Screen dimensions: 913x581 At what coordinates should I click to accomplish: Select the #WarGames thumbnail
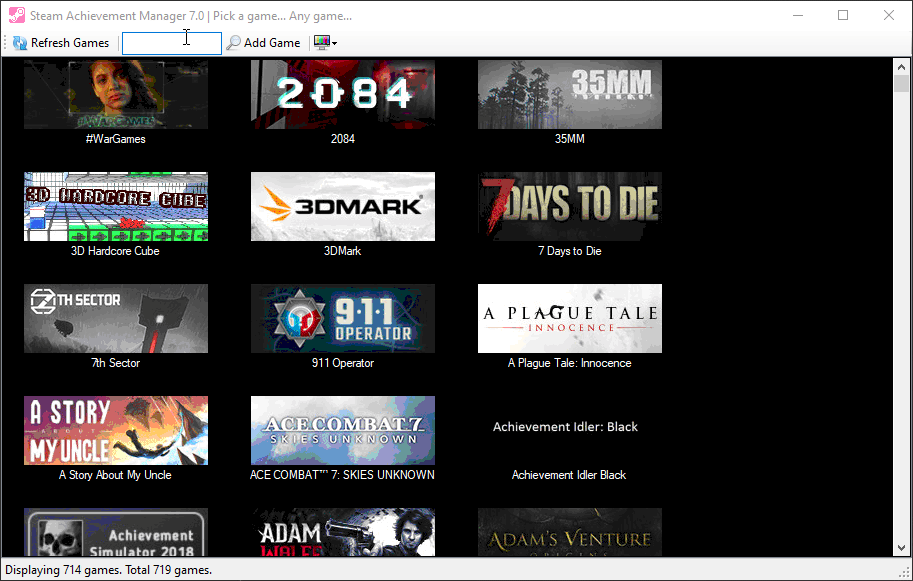pyautogui.click(x=116, y=94)
